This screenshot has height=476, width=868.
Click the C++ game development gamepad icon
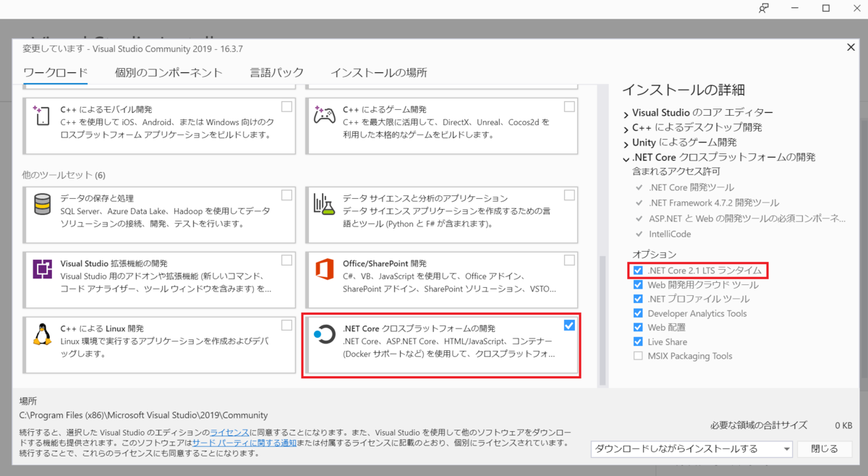click(x=323, y=116)
